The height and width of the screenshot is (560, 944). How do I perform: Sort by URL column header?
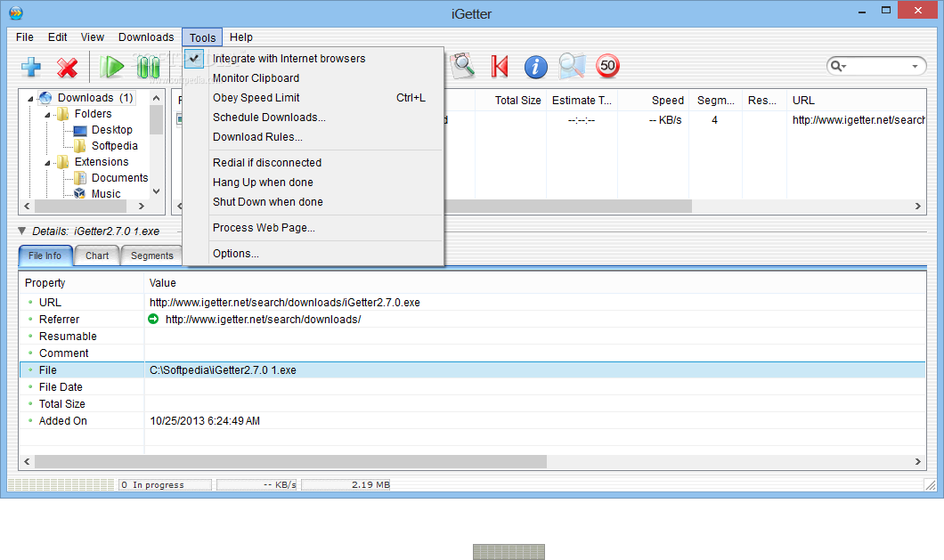pyautogui.click(x=856, y=101)
